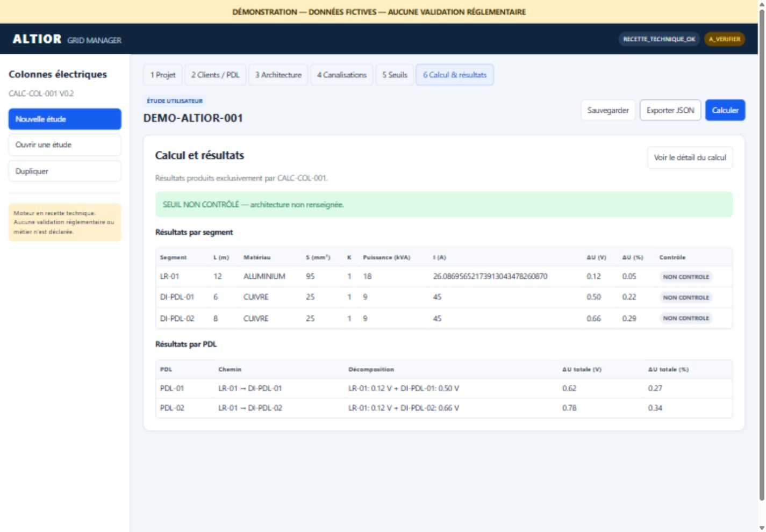Click NON CONTROLE badge in DI-PDL-02 row

point(686,319)
